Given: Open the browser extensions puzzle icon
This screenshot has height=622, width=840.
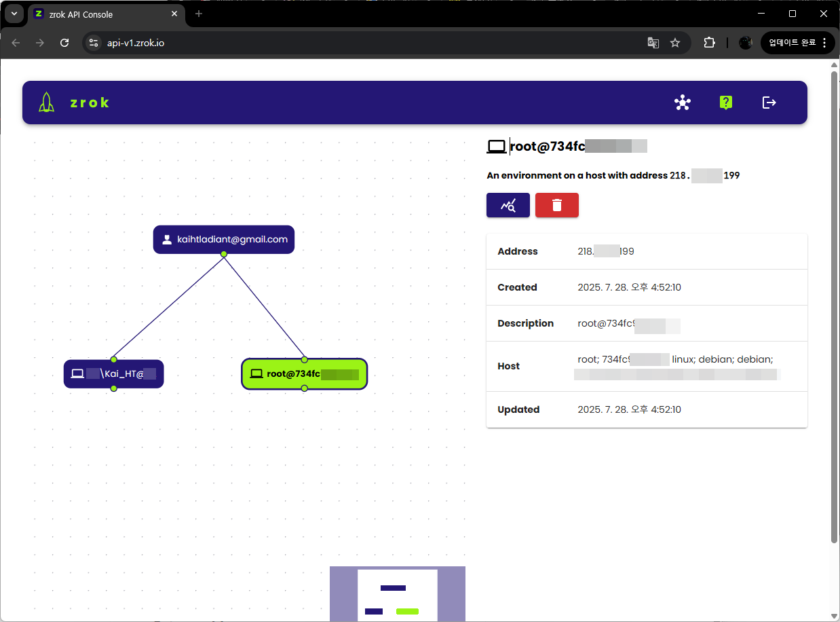Looking at the screenshot, I should point(709,43).
